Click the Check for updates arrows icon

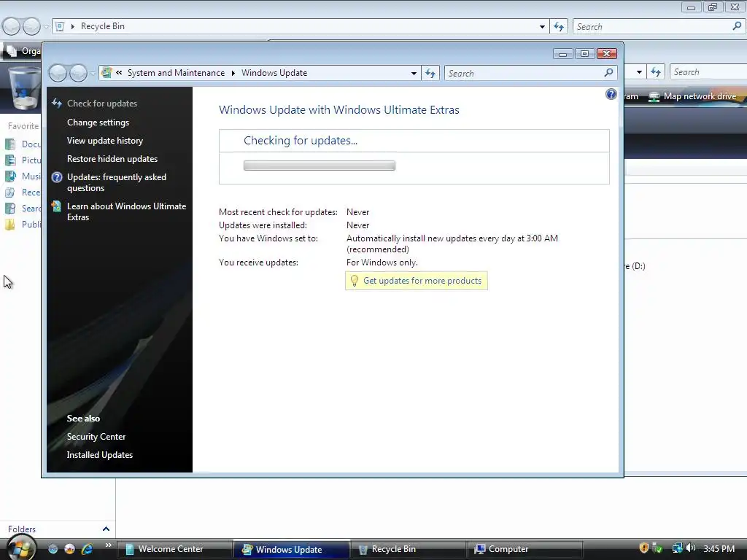[x=57, y=103]
